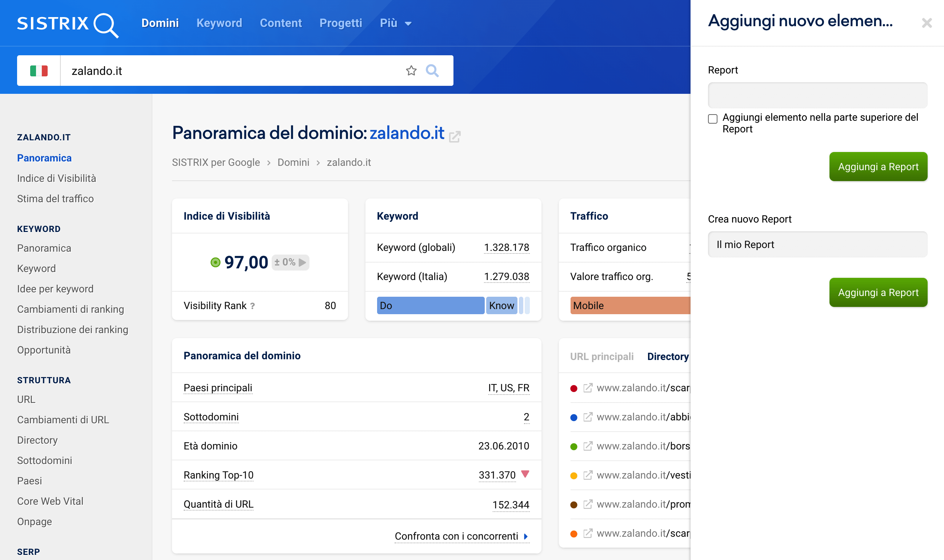Switch to URL principali tab

(602, 357)
